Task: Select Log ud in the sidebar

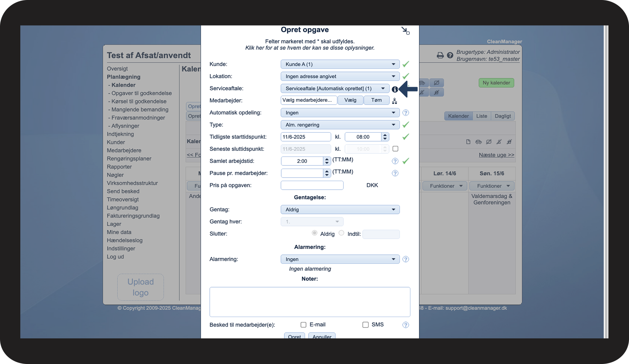Action: pyautogui.click(x=115, y=257)
